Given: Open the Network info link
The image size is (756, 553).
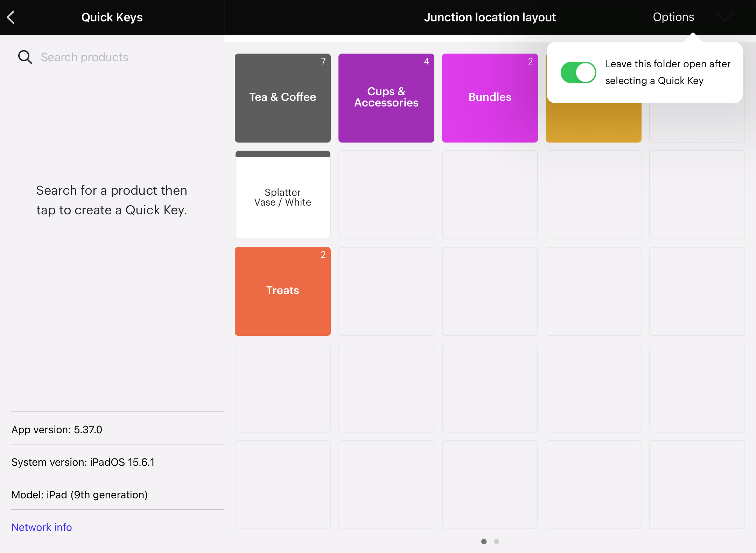Looking at the screenshot, I should (42, 527).
